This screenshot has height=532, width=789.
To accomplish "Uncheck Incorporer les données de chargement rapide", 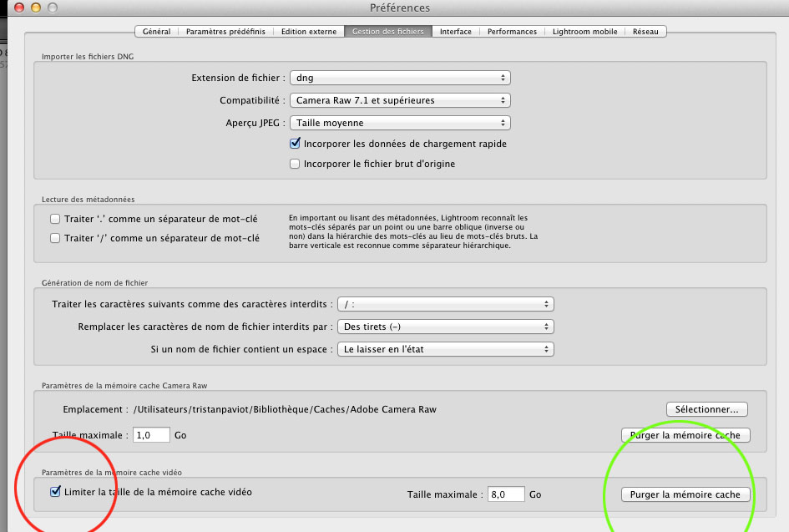I will 295,144.
